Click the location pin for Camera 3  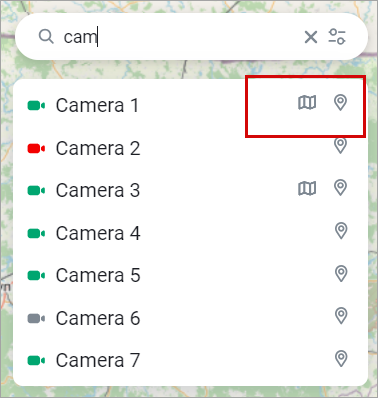coord(340,188)
